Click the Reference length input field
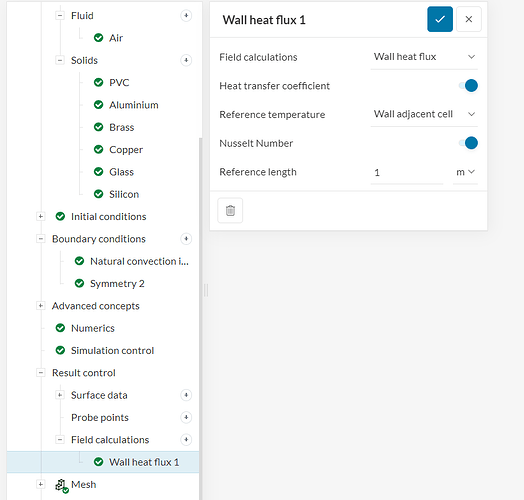This screenshot has width=524, height=500. click(407, 172)
